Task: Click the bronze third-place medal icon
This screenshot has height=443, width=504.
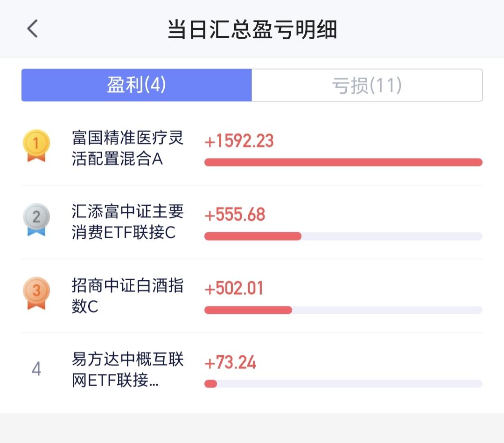Action: coord(36,293)
